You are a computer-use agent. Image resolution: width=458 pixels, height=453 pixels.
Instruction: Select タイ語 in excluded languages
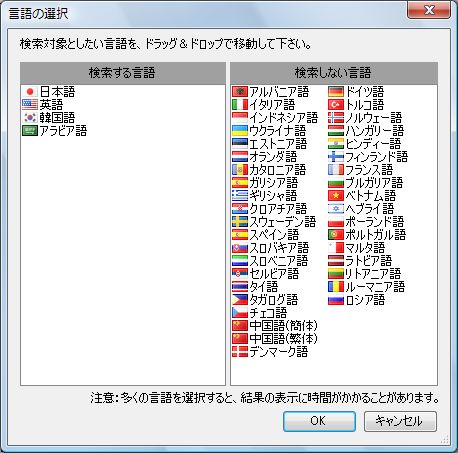click(255, 287)
